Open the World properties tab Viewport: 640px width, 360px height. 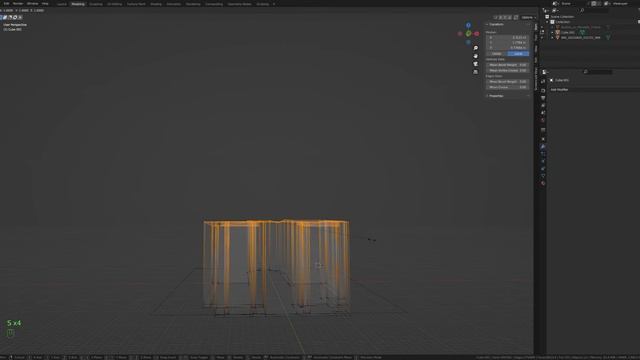pyautogui.click(x=543, y=120)
